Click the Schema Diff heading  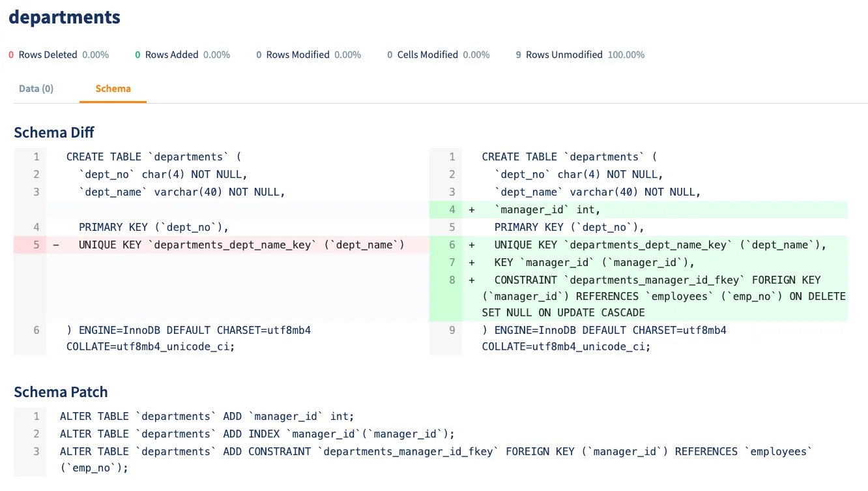coord(54,132)
